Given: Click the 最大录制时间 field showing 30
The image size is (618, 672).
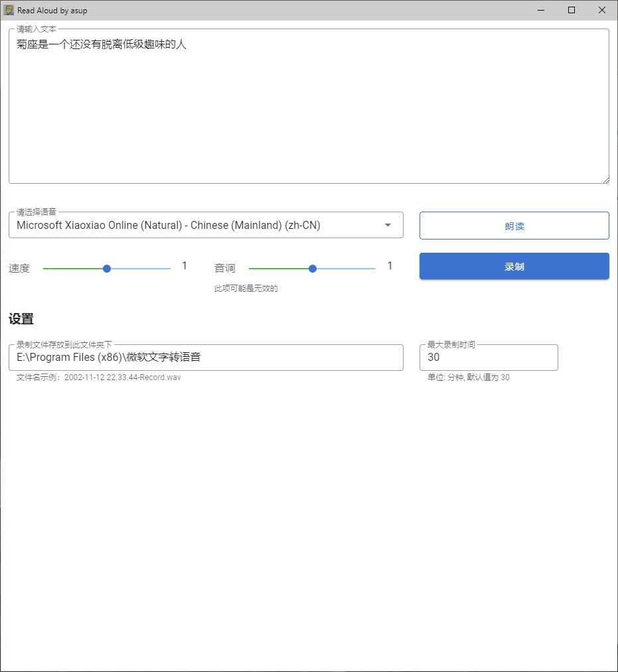Looking at the screenshot, I should [489, 358].
